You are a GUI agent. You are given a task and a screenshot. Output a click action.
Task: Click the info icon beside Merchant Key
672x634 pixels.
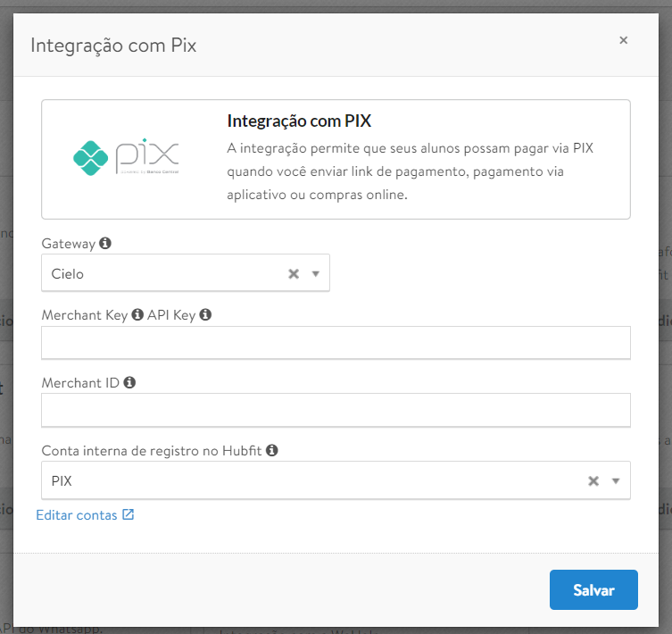coord(137,314)
